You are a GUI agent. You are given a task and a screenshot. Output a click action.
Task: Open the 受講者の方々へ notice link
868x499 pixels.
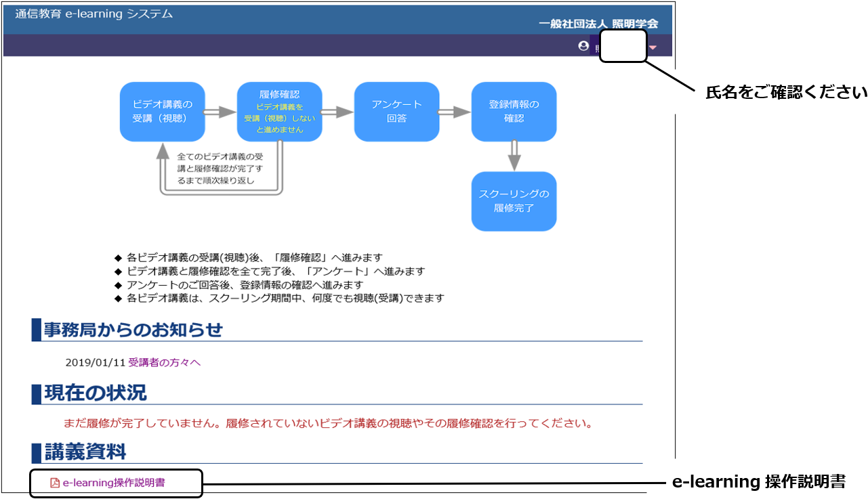[165, 362]
